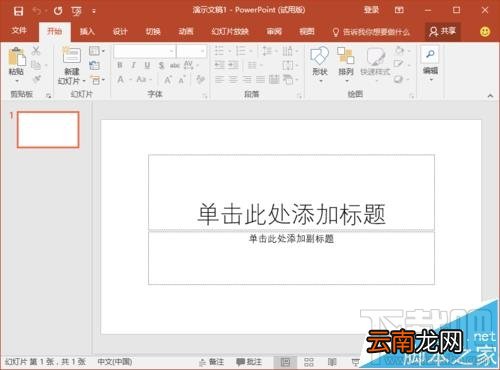Start slideshow from beginning in quick access toolbar

pos(76,11)
